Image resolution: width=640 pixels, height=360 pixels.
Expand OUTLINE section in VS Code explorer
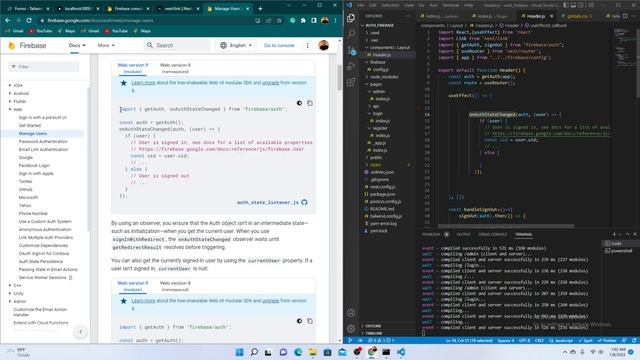point(373,326)
